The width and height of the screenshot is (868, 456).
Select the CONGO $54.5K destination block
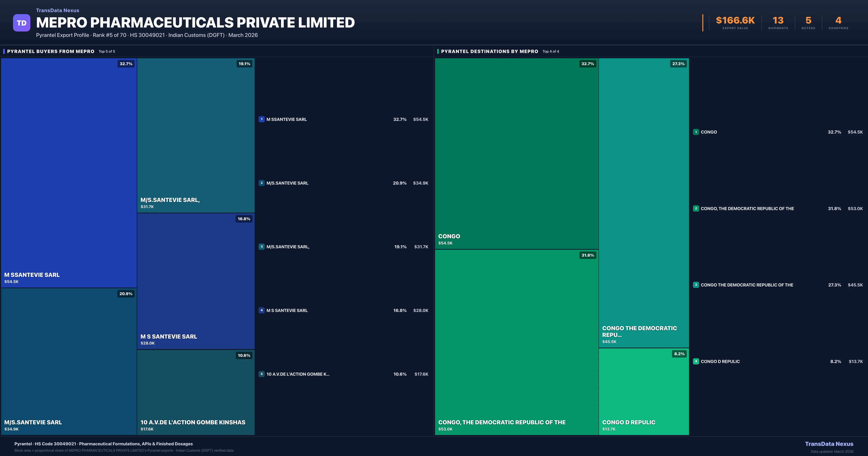516,153
